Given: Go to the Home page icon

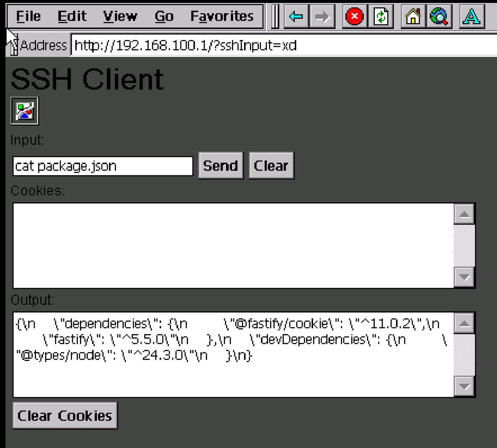Looking at the screenshot, I should tap(413, 17).
